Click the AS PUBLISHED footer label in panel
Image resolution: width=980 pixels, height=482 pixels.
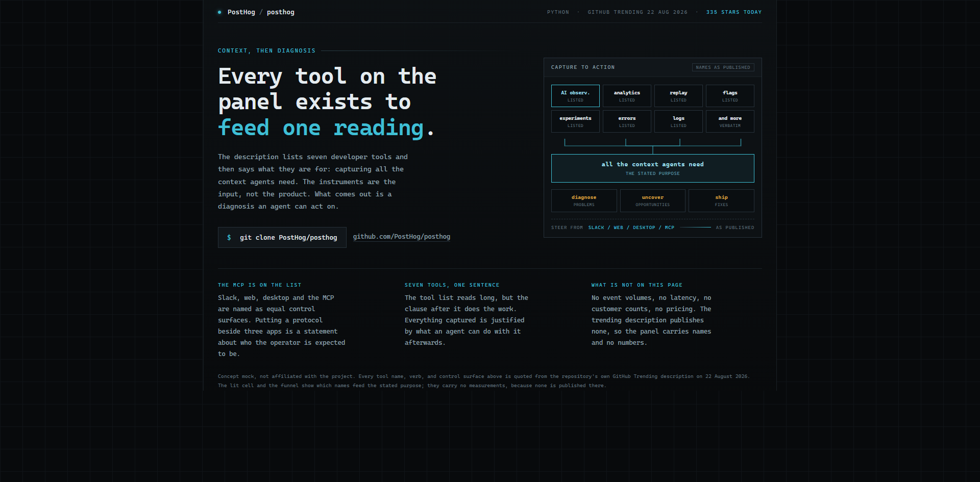[x=735, y=227]
